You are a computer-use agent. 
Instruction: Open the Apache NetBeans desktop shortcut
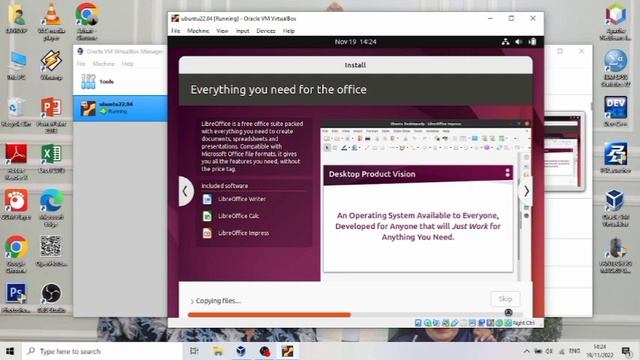point(616,21)
